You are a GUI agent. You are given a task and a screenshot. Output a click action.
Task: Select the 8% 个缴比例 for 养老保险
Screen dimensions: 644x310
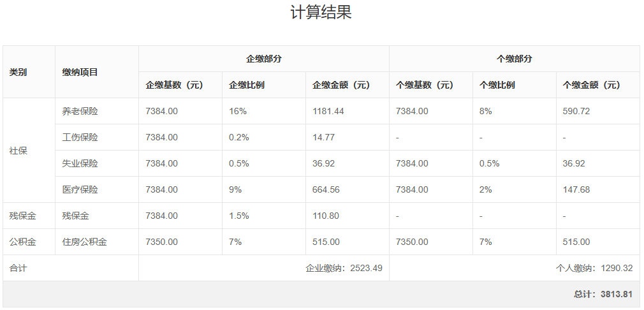coord(485,111)
